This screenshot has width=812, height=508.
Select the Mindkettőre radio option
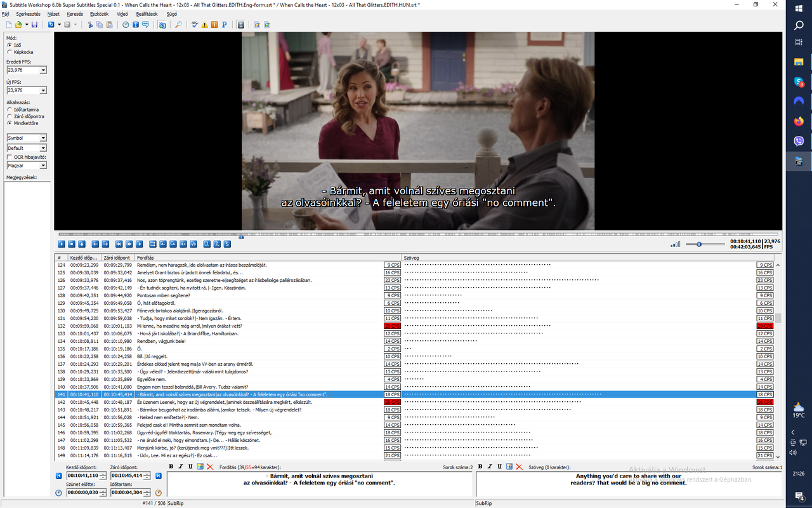23,123
